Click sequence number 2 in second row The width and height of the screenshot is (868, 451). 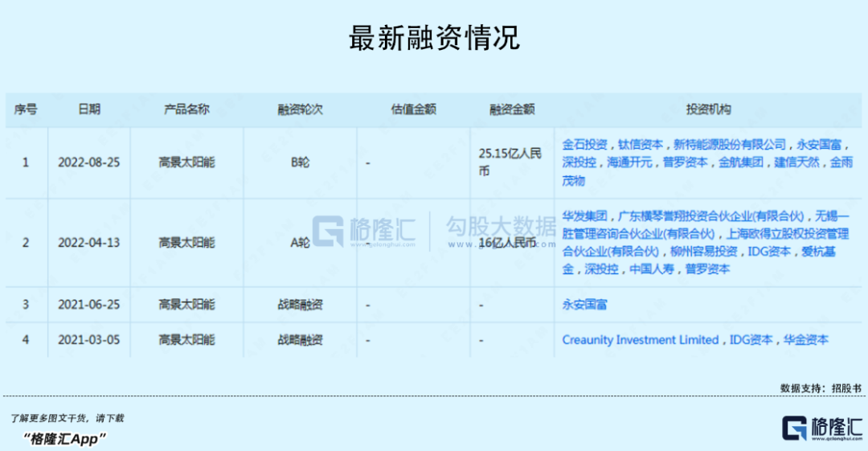tap(26, 243)
